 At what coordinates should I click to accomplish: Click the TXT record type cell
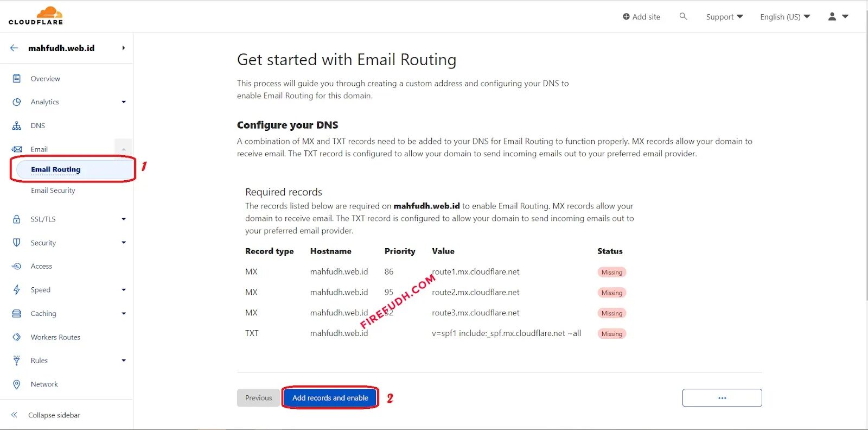(x=252, y=333)
